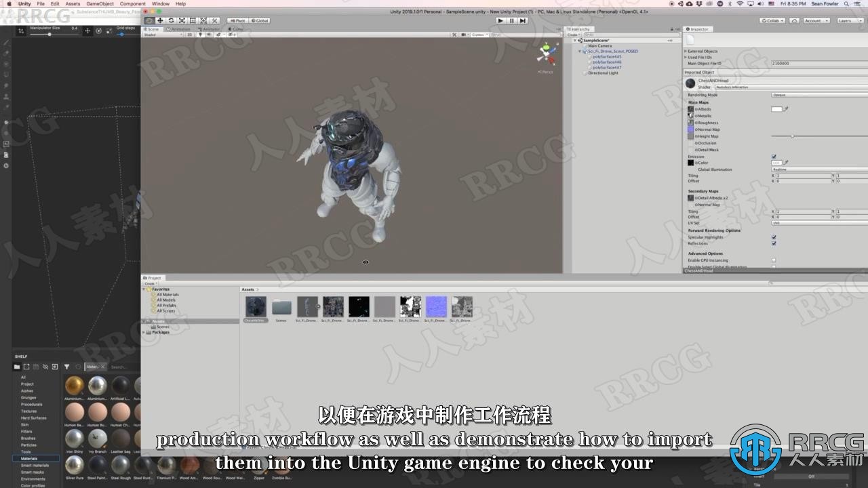Select the Move tool in Unity toolbar
Viewport: 868px width, 488px height.
point(160,20)
